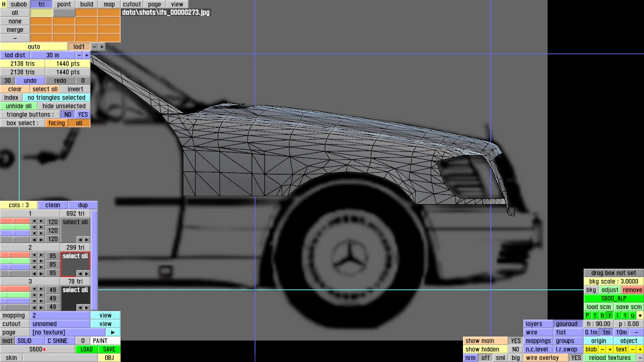The width and height of the screenshot is (644, 362).
Task: Click right arrow inside colour 3 swatch
Action: tap(87, 307)
